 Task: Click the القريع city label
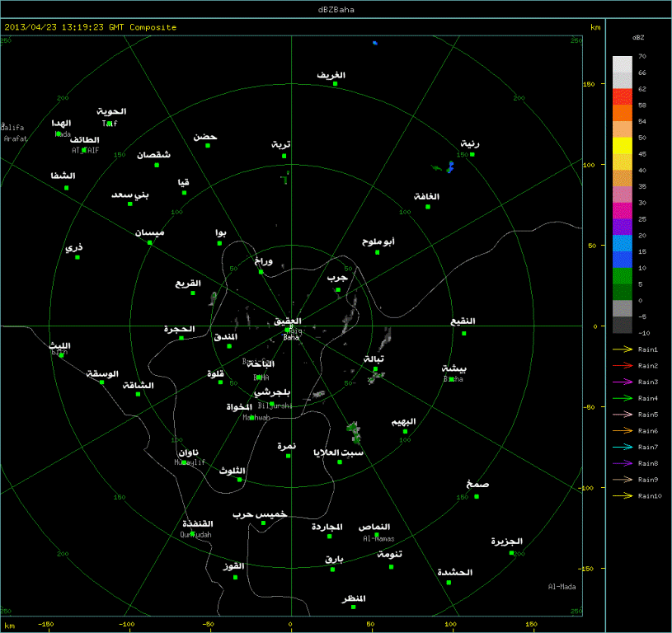point(188,284)
